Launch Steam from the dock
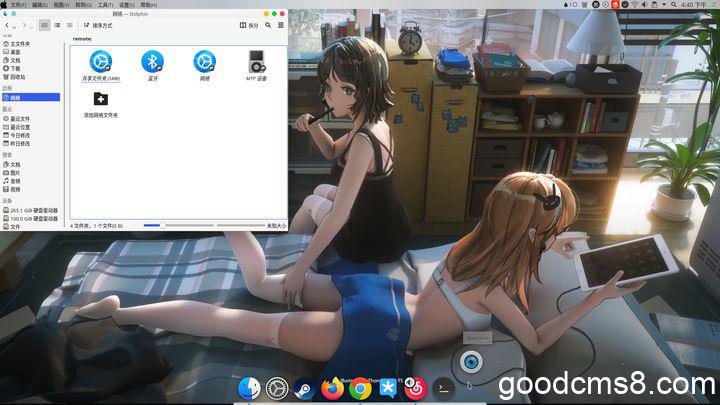The width and height of the screenshot is (720, 405). point(304,388)
